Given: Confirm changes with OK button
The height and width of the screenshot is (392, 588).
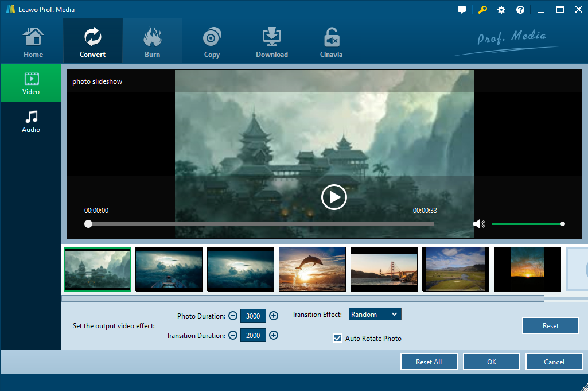Looking at the screenshot, I should [x=492, y=362].
